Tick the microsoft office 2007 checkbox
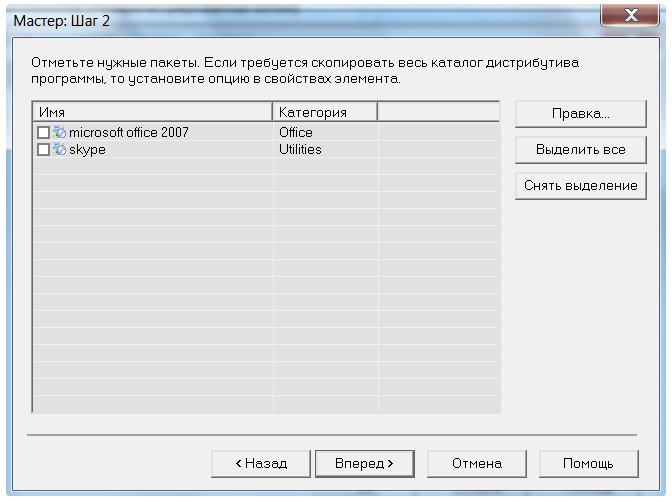This screenshot has width=672, height=502. click(43, 132)
